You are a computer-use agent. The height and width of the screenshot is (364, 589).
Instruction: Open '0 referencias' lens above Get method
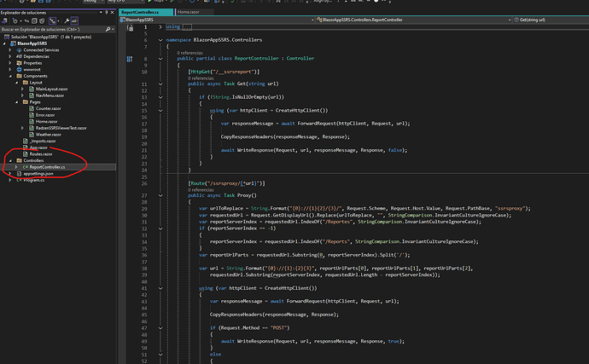click(201, 78)
